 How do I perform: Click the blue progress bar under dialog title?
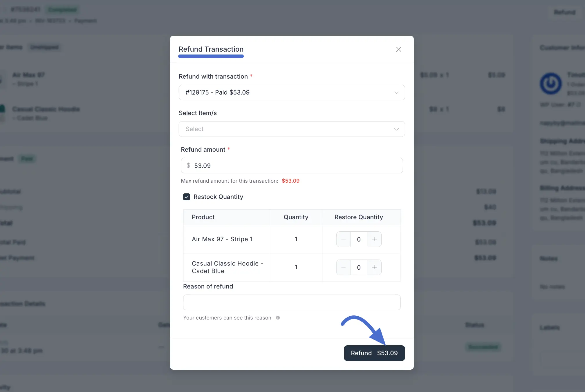(x=211, y=56)
